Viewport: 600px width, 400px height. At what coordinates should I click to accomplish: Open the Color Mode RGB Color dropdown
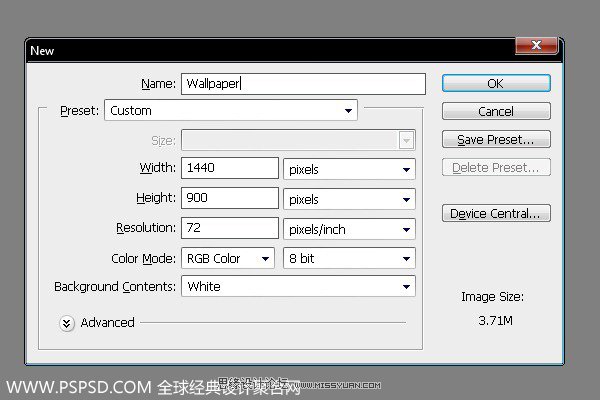coord(228,258)
